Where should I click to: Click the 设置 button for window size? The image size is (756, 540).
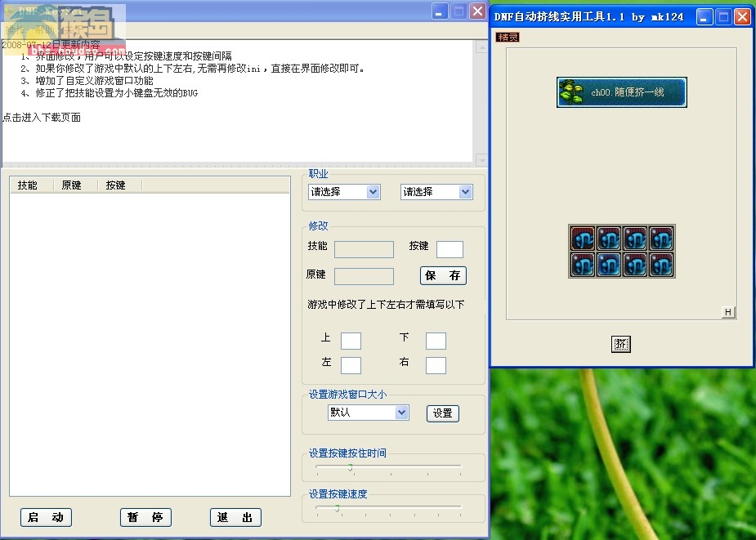click(443, 413)
